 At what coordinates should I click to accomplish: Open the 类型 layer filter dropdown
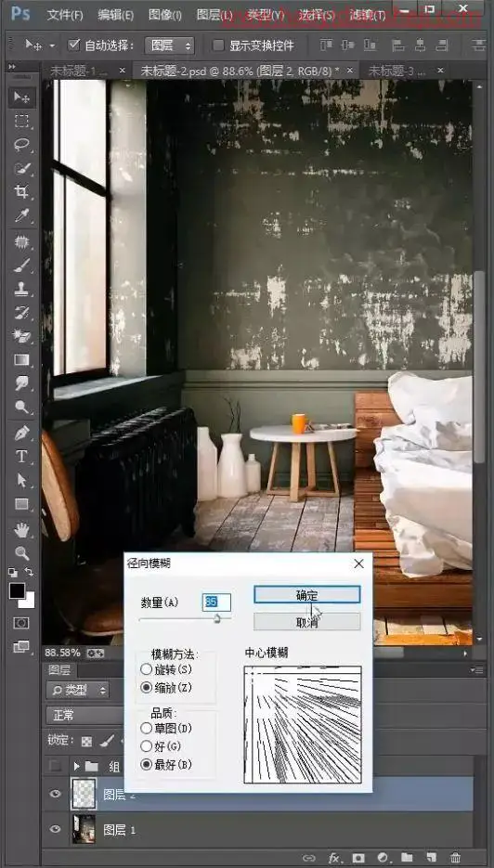tap(77, 690)
